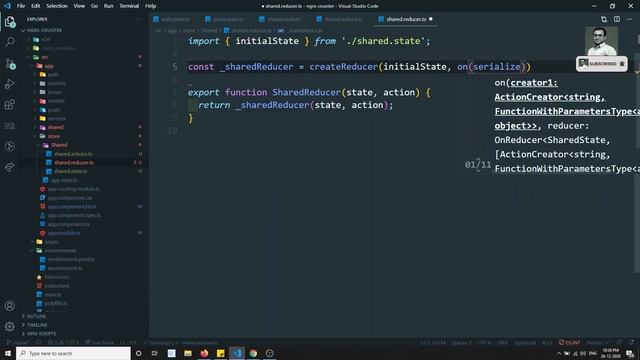Switch to the shared.actions.ts tab

click(x=340, y=19)
